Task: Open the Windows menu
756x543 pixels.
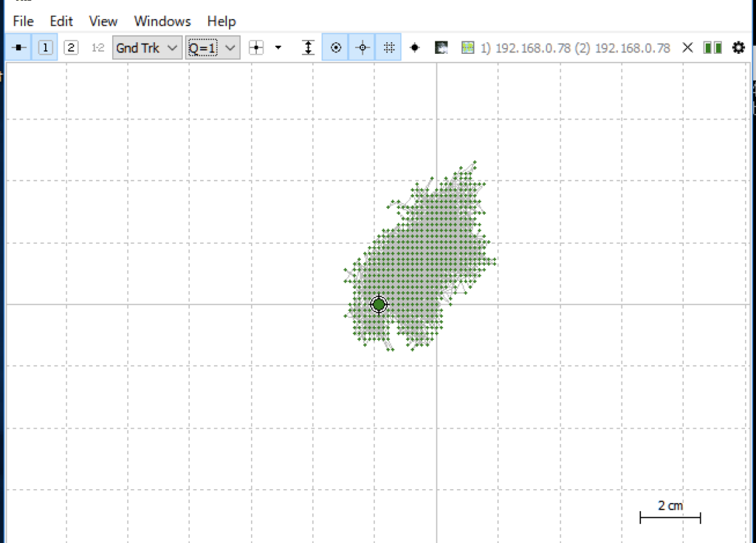Action: (x=162, y=21)
